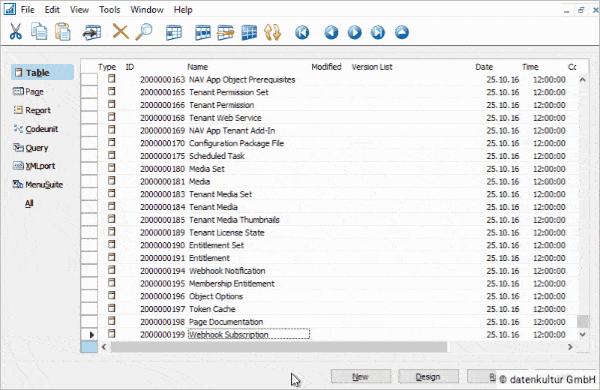The image size is (600, 390).
Task: Click vertical scrollbar down arrow
Action: pyautogui.click(x=582, y=335)
